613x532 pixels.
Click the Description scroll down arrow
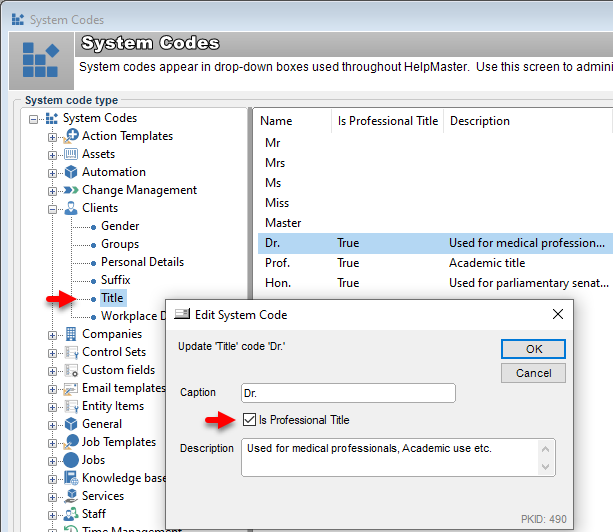coord(545,466)
